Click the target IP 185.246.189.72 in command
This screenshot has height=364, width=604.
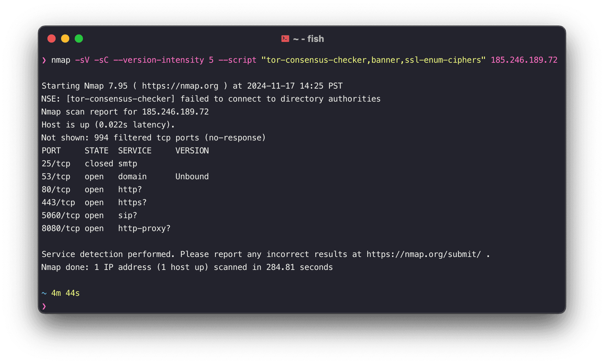point(524,60)
